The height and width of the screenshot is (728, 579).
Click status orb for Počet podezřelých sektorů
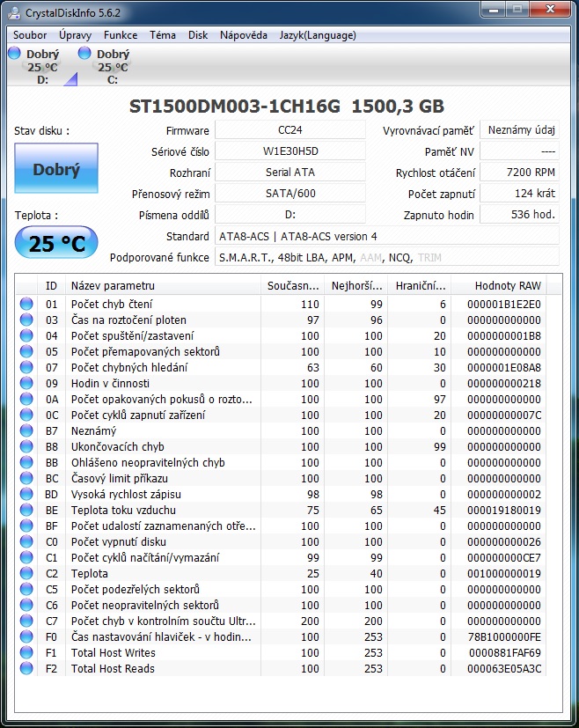(x=26, y=589)
